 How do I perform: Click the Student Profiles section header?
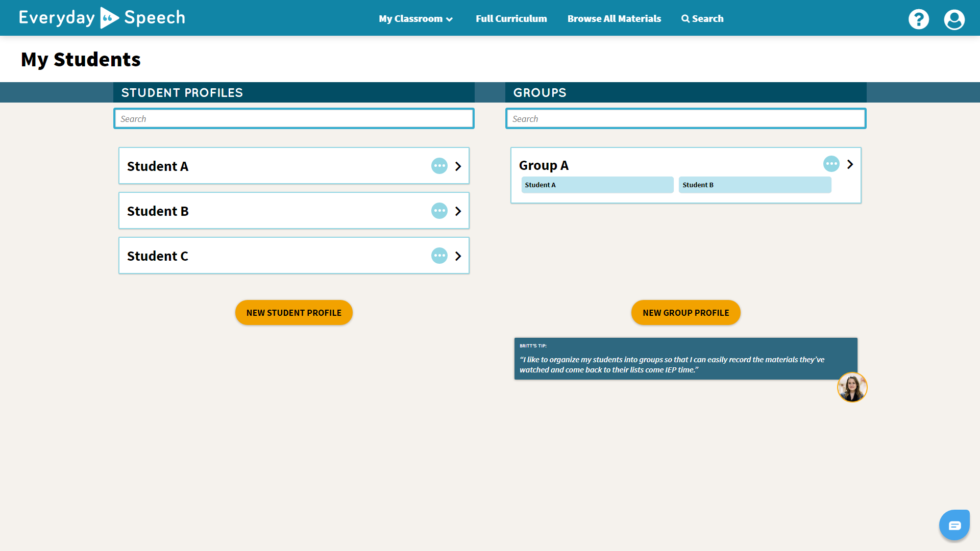294,92
